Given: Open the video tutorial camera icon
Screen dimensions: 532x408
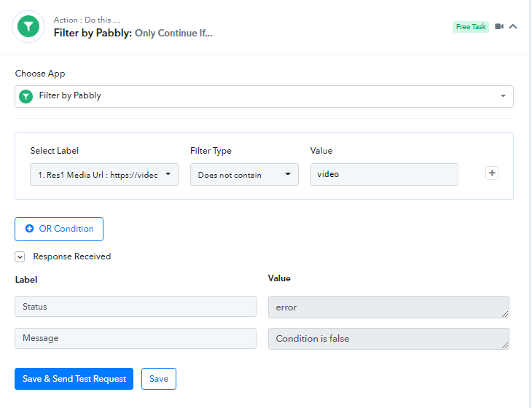Looking at the screenshot, I should click(x=499, y=26).
